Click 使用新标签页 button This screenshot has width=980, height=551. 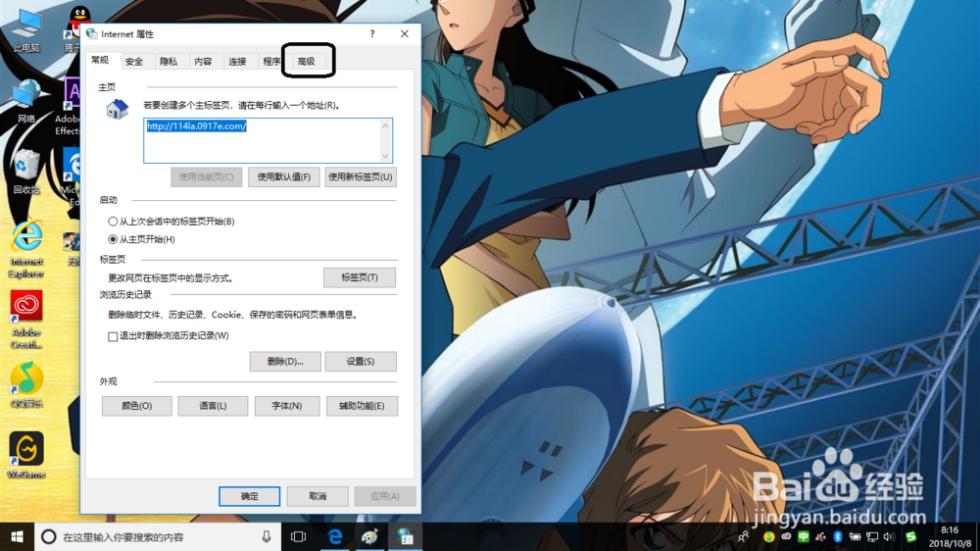pos(361,177)
